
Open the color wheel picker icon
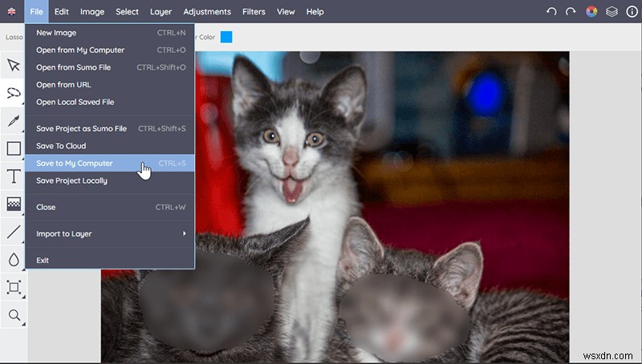coord(591,11)
